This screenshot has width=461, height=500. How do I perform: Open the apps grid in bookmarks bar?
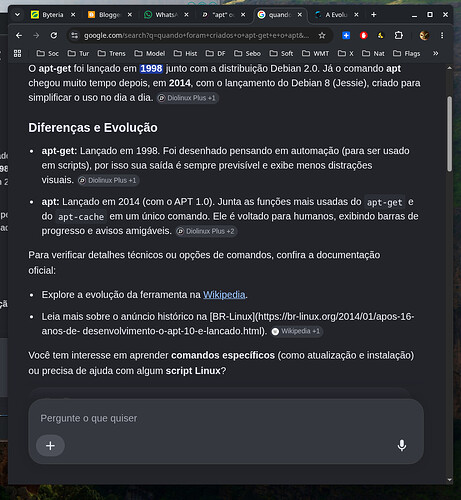pyautogui.click(x=17, y=53)
